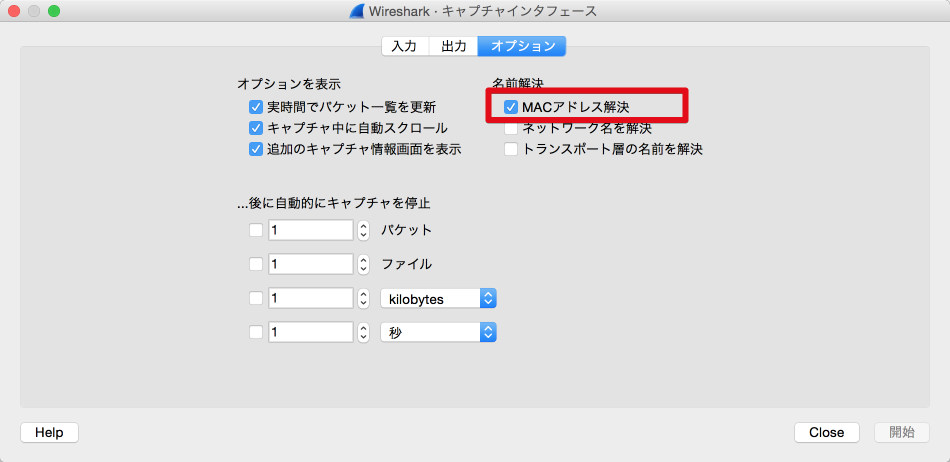Click the kilobytes value input field
The image size is (950, 462).
click(311, 298)
